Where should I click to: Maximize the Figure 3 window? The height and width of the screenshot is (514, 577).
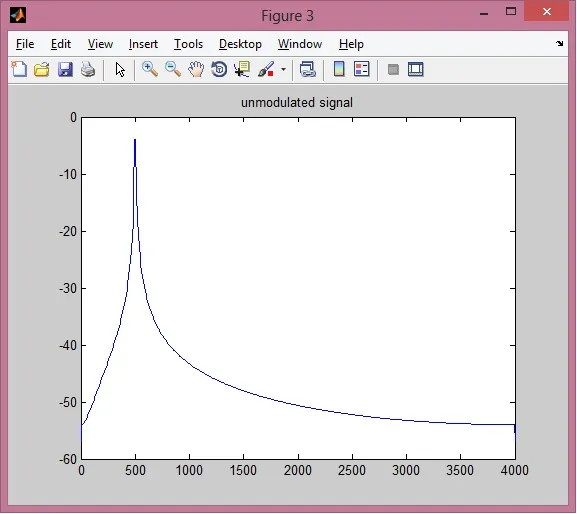pos(511,12)
